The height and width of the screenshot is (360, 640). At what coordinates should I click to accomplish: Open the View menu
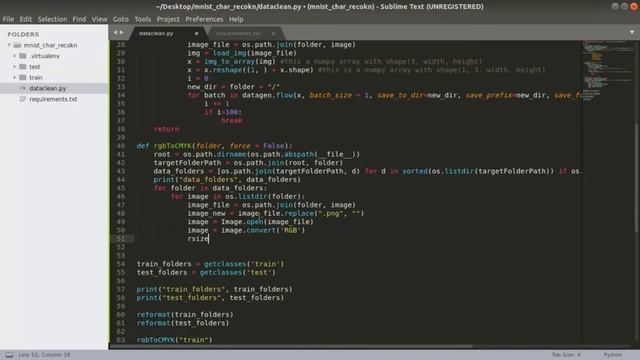pyautogui.click(x=99, y=19)
